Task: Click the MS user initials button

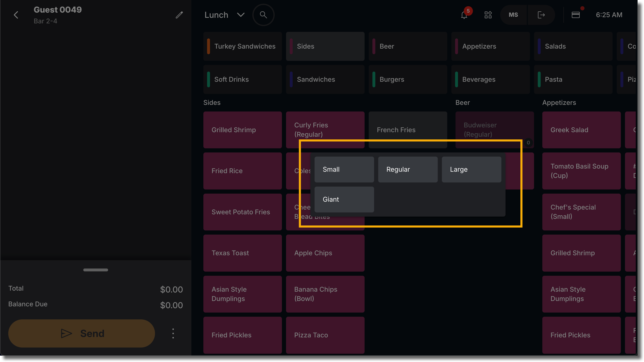Action: coord(513,15)
